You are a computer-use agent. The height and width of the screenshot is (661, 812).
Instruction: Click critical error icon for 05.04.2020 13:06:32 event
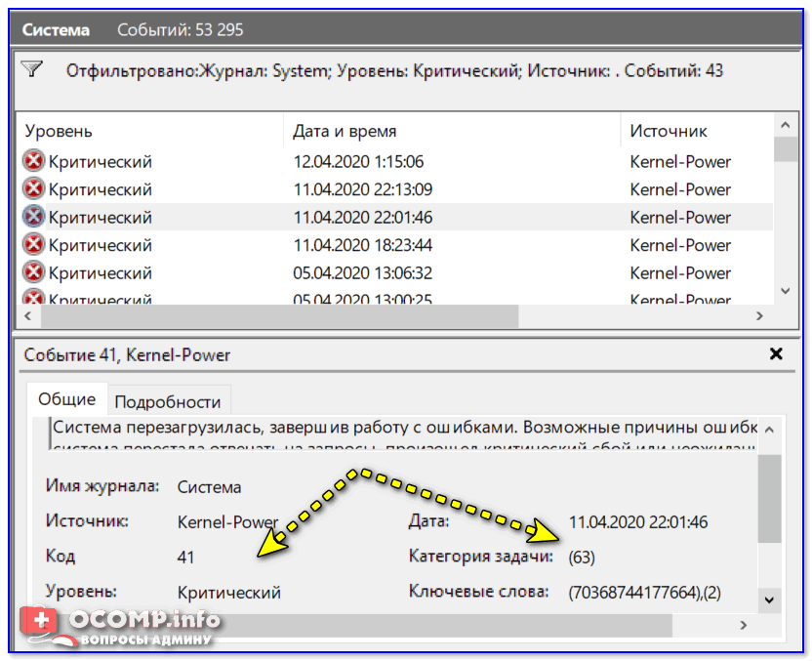click(x=34, y=272)
